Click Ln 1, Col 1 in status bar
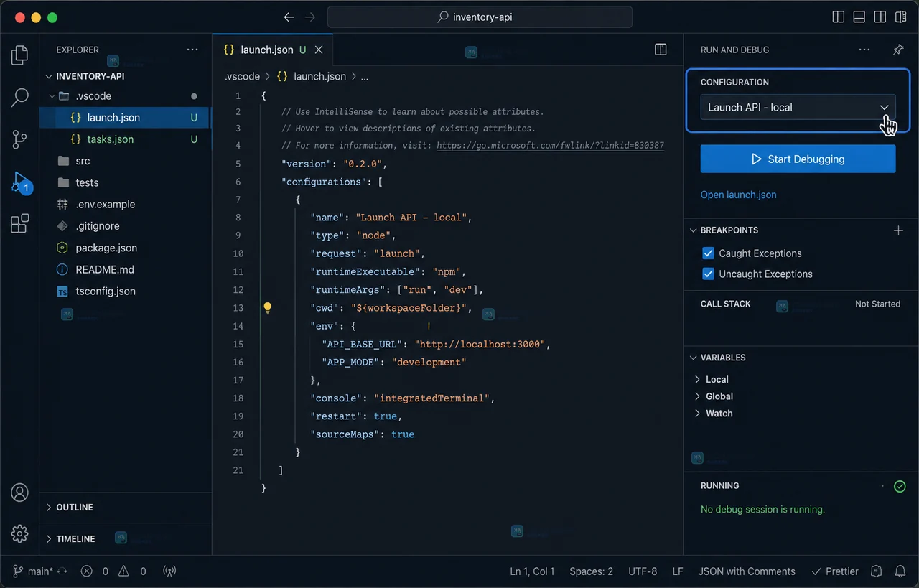 [532, 571]
